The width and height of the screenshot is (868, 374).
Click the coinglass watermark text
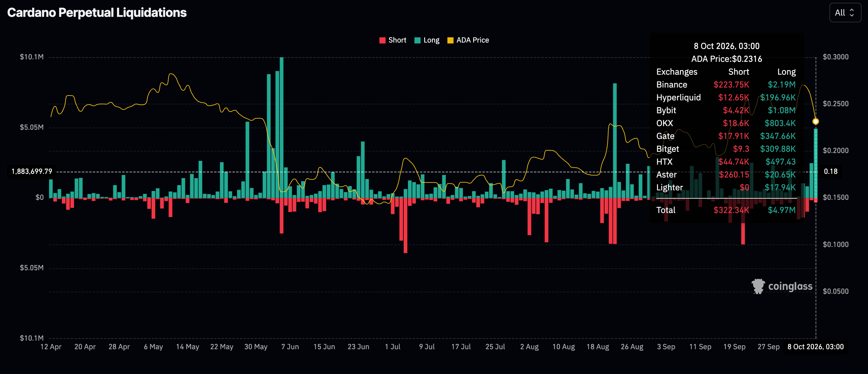pyautogui.click(x=790, y=286)
